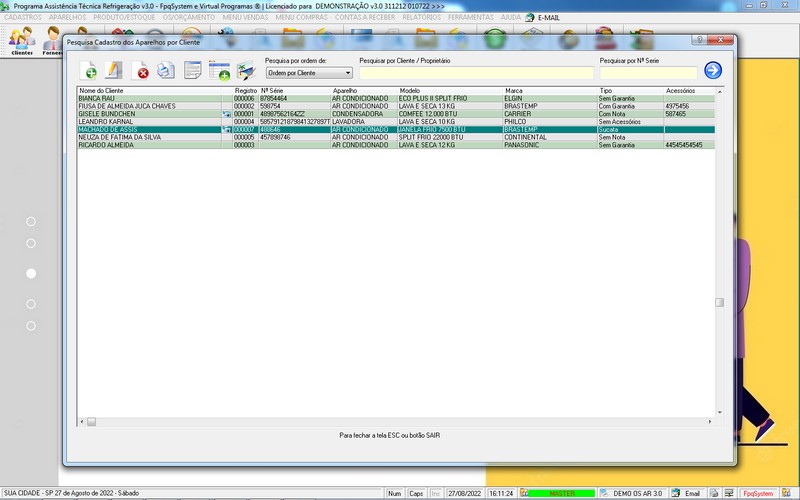Click the 'Modelo' column header
800x500 pixels.
(x=451, y=91)
